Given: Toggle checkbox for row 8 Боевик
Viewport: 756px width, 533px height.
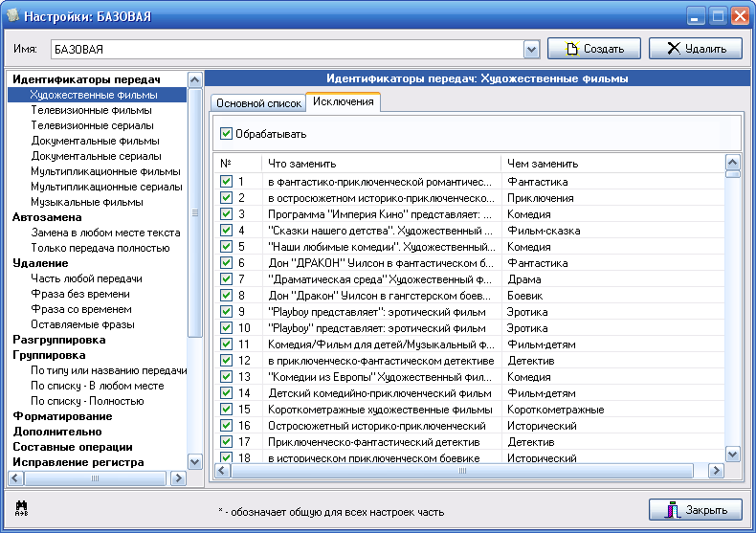Looking at the screenshot, I should coord(226,296).
